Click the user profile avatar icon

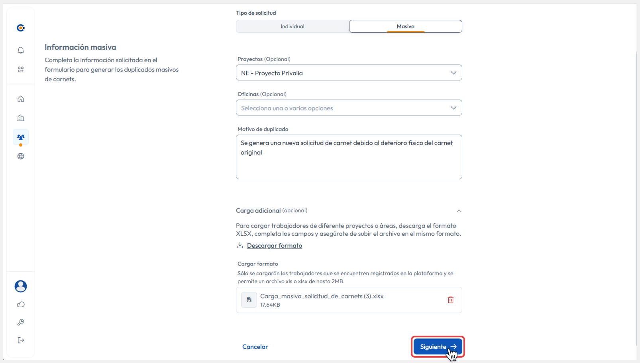pos(20,286)
